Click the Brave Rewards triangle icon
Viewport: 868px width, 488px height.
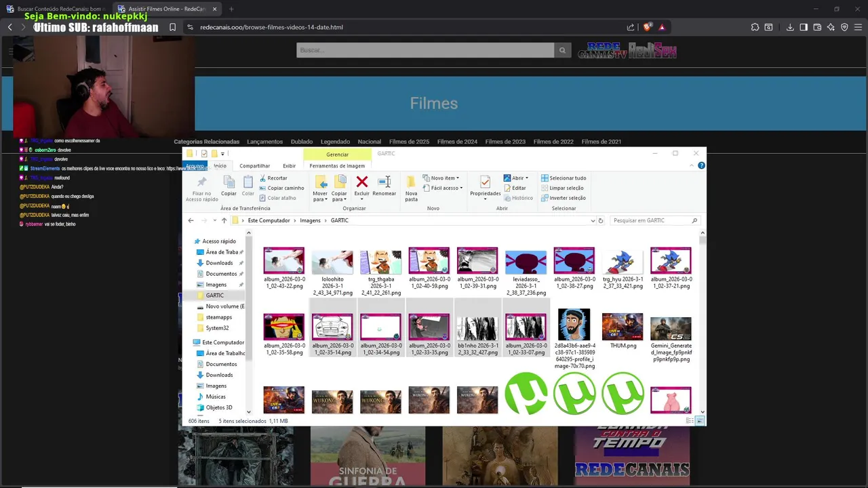(x=662, y=27)
